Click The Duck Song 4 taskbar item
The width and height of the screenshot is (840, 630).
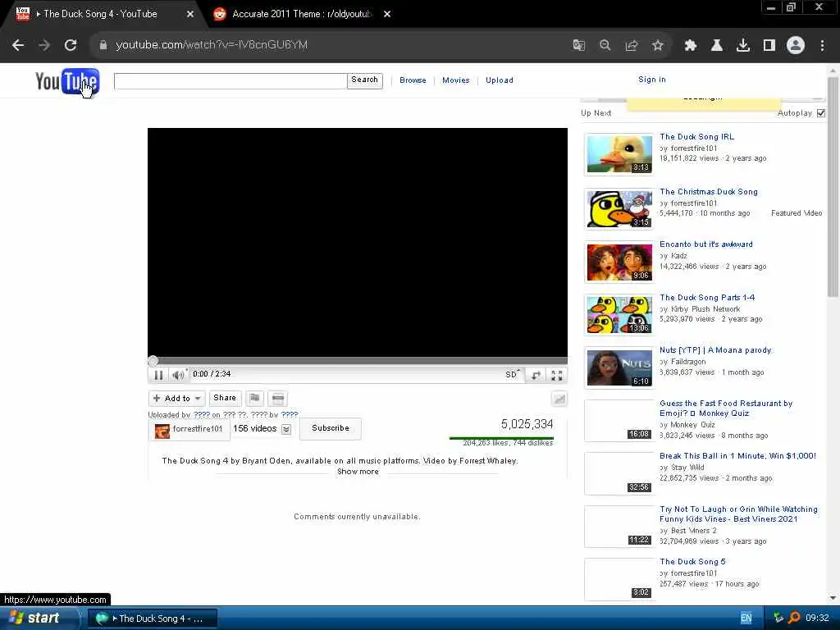[x=152, y=619]
